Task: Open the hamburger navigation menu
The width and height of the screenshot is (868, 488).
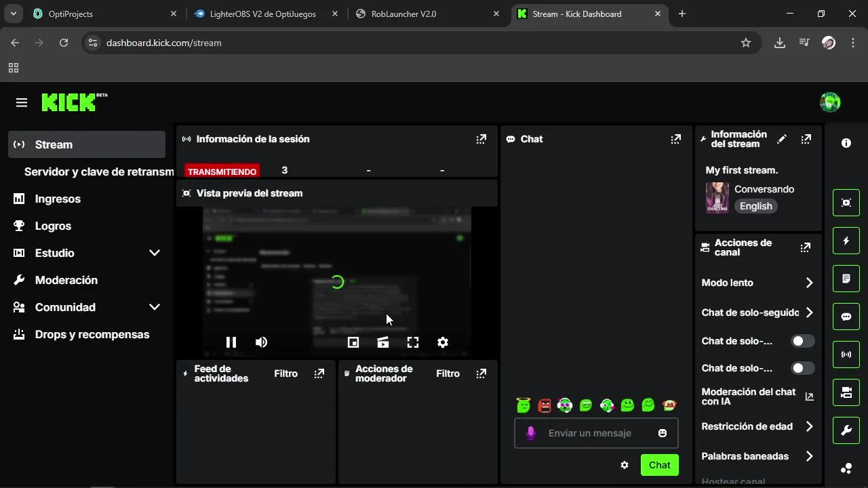Action: click(22, 102)
